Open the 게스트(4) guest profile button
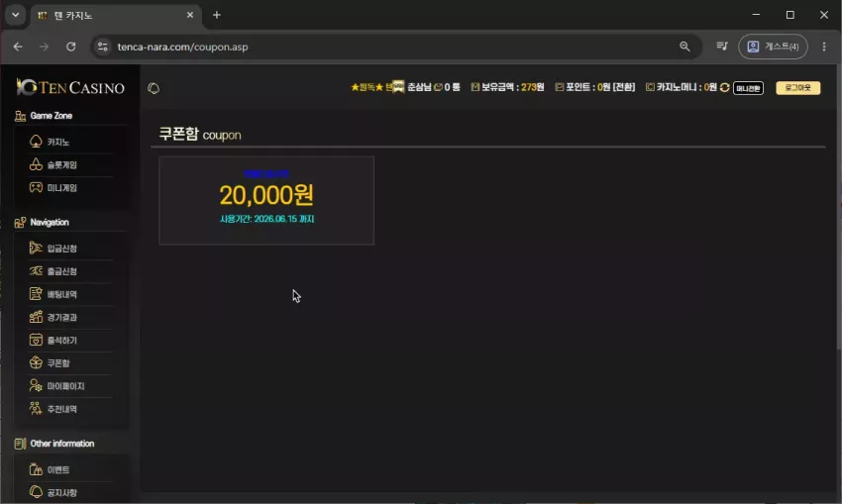 [774, 47]
